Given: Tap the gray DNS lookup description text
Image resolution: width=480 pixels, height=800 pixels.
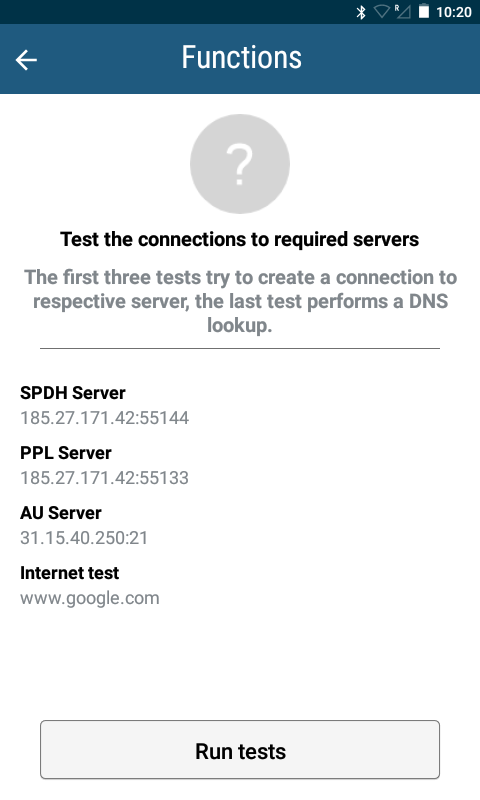Looking at the screenshot, I should pyautogui.click(x=240, y=301).
